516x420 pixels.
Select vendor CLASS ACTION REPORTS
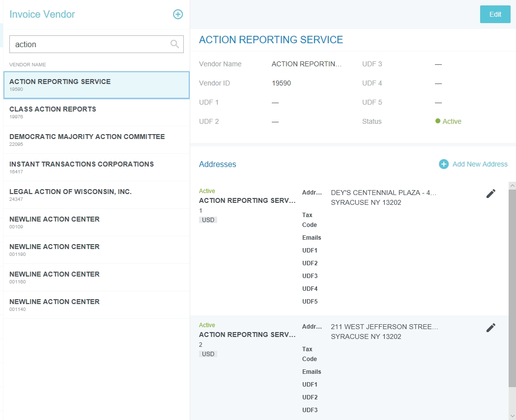pyautogui.click(x=96, y=112)
